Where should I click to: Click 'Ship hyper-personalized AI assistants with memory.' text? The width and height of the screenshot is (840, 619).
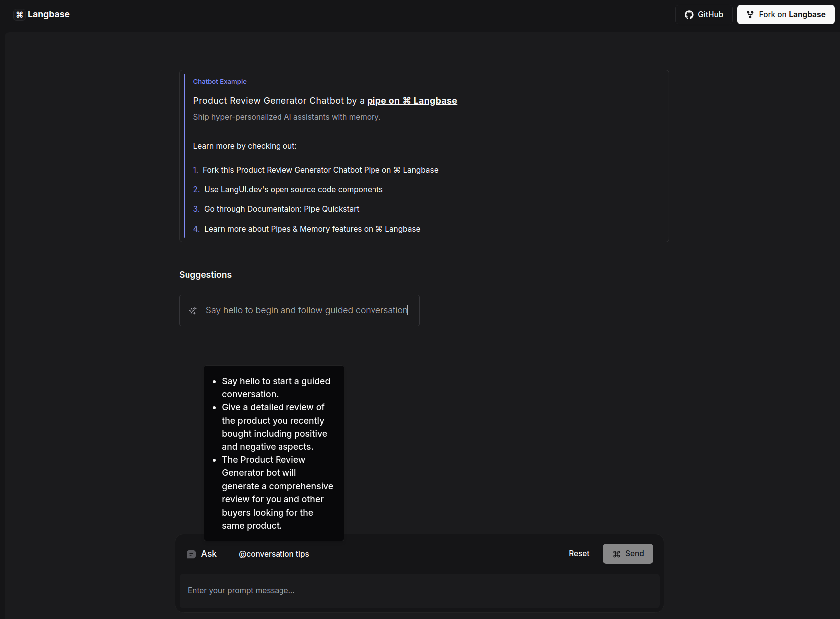tap(287, 117)
